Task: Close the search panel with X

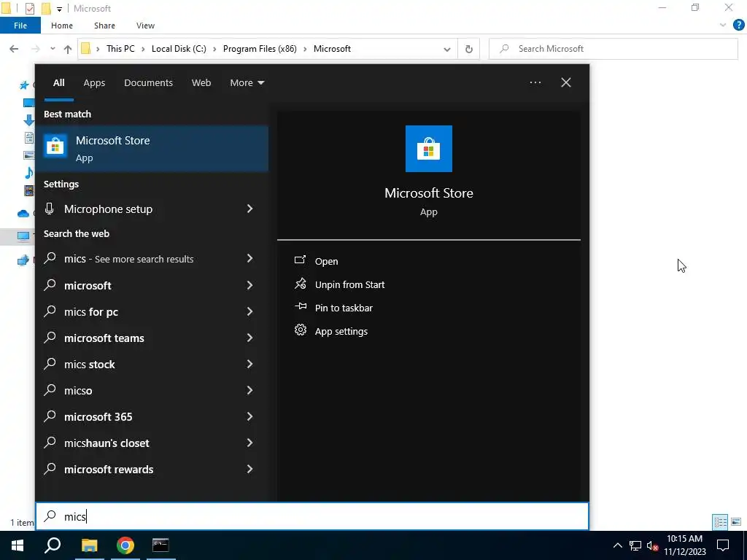Action: tap(566, 82)
